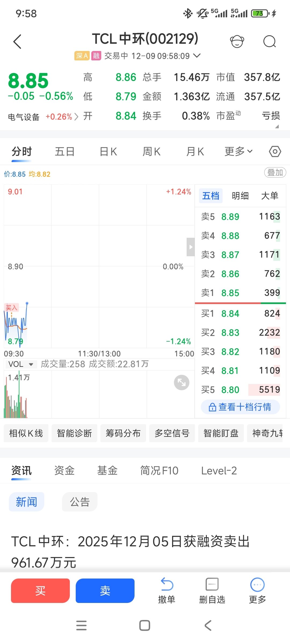Image resolution: width=290 pixels, height=644 pixels.
Task: Switch to Level-2 section tab
Action: coord(219,471)
